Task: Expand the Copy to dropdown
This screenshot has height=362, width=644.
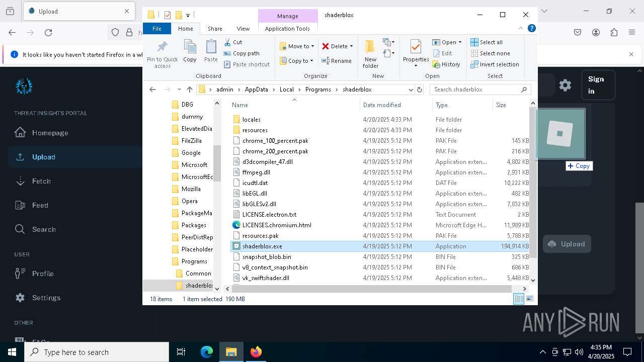Action: 311,61
